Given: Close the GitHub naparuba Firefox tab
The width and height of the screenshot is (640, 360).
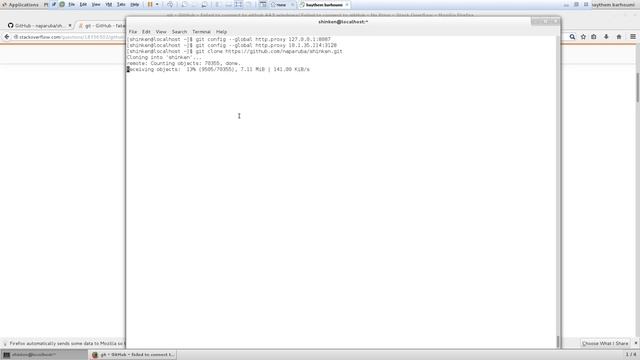Looking at the screenshot, I should 70,25.
